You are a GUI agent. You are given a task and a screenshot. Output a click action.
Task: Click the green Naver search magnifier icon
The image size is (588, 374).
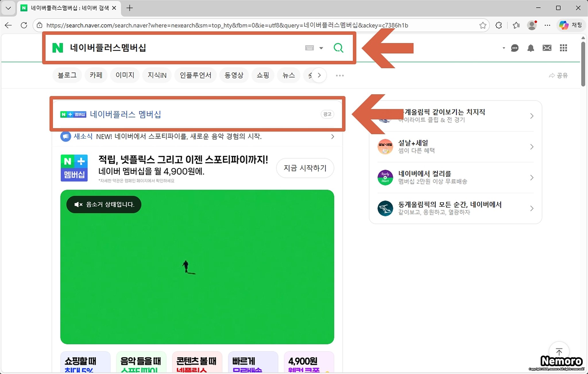(338, 48)
